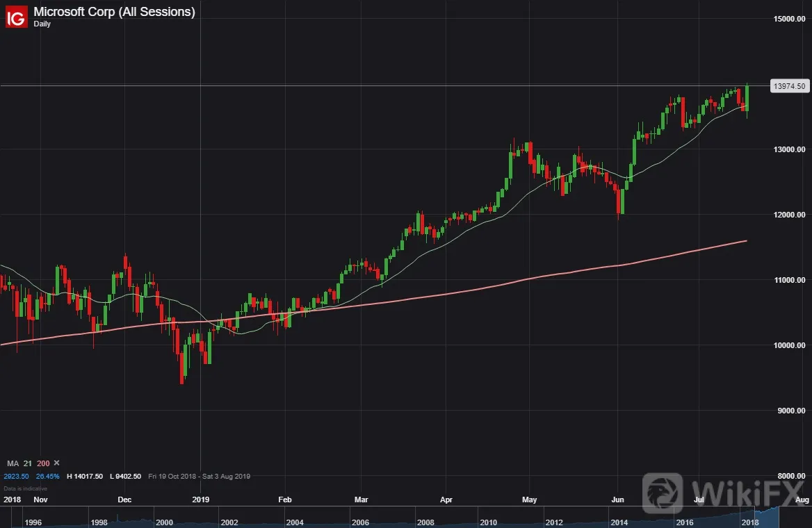
Task: Click the Fri 19 Oct 2018 - Sat 3 Aug 2019 range
Action: click(x=200, y=476)
